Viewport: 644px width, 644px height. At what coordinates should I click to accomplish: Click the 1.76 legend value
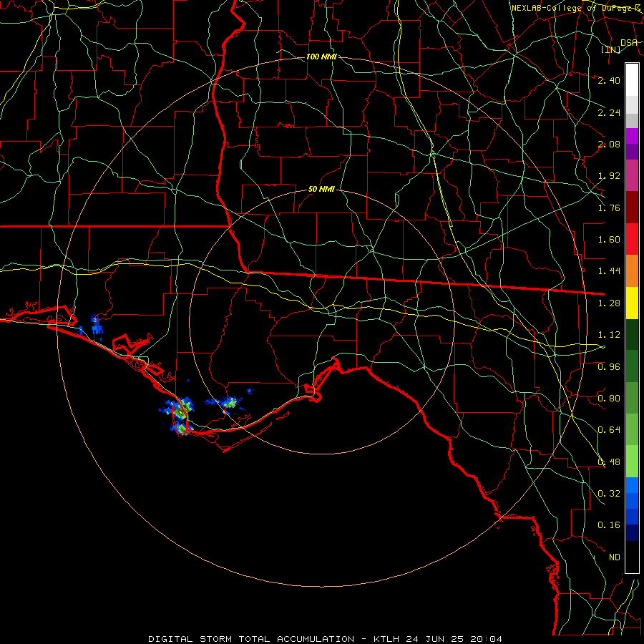tap(609, 208)
